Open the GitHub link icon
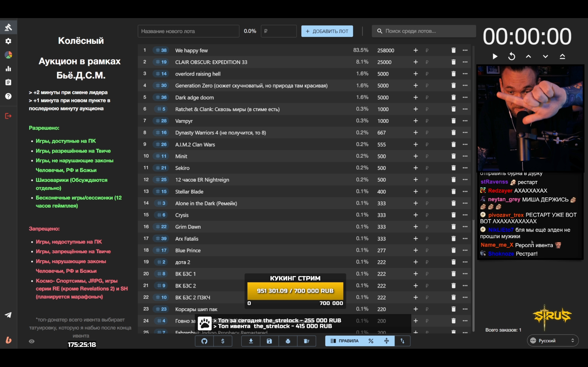This screenshot has width=588, height=367. point(204,341)
